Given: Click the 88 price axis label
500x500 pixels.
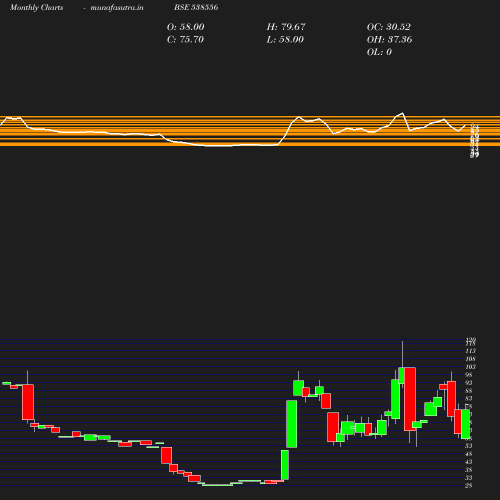Looking at the screenshot, I should (469, 391).
